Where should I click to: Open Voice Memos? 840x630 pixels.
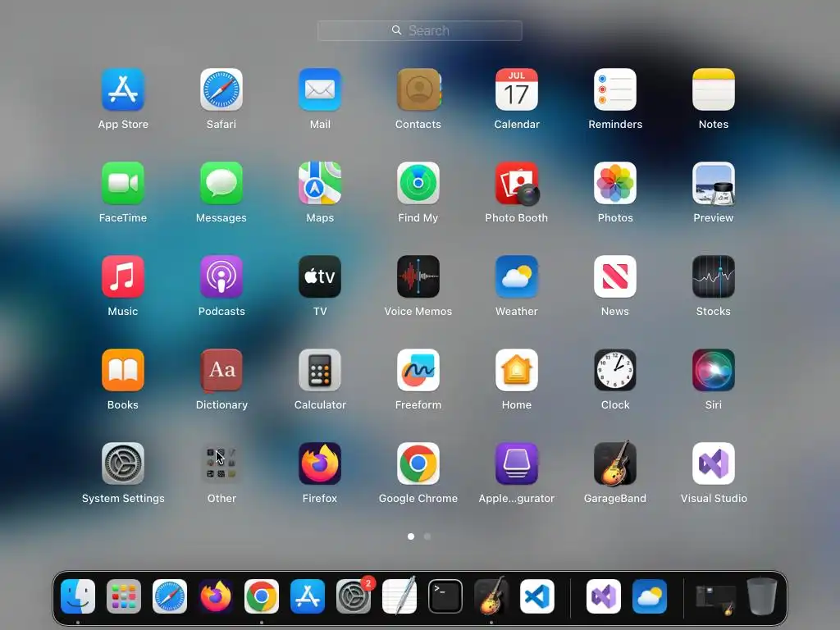pos(418,276)
